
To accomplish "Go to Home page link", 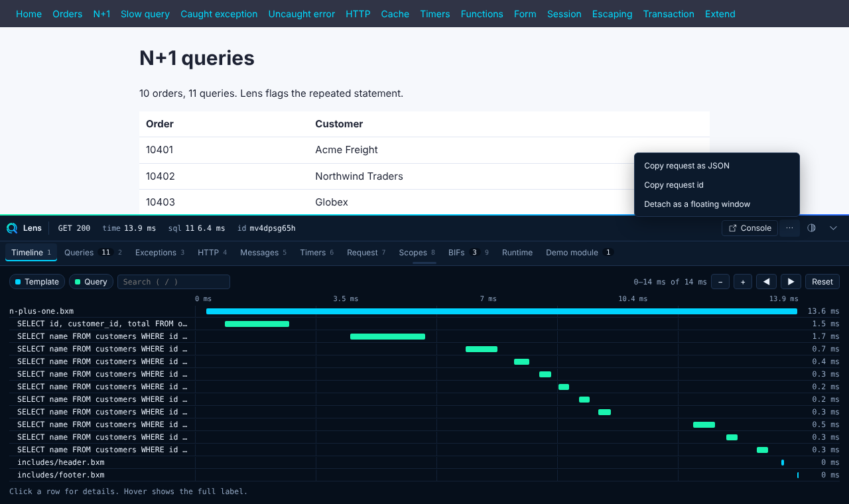I will point(29,14).
